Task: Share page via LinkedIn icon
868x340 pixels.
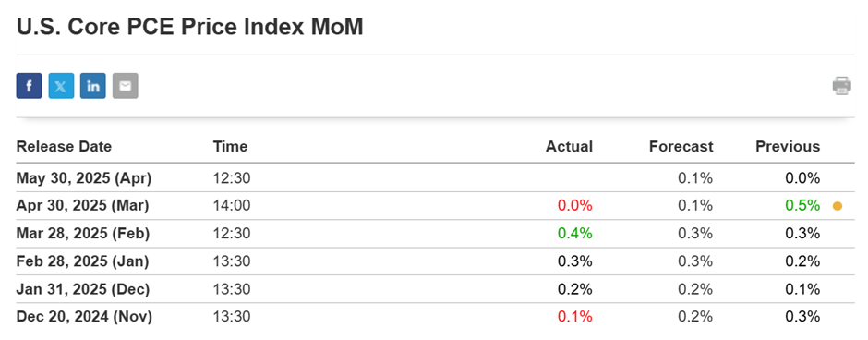Action: [93, 86]
